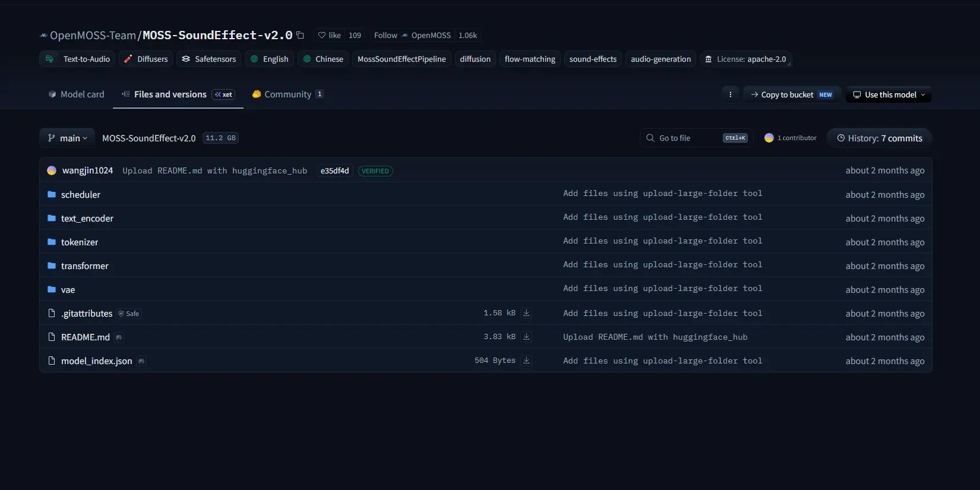Click the Safe badge next to .gitattributes

click(x=129, y=314)
